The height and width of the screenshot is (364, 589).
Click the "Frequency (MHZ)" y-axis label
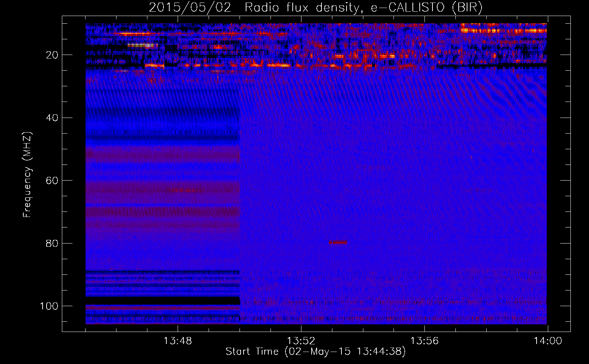[x=27, y=175]
